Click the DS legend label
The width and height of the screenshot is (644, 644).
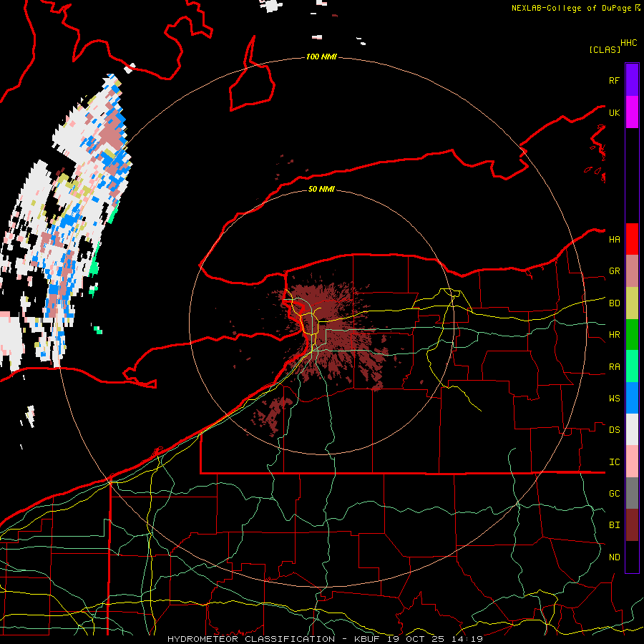point(615,429)
